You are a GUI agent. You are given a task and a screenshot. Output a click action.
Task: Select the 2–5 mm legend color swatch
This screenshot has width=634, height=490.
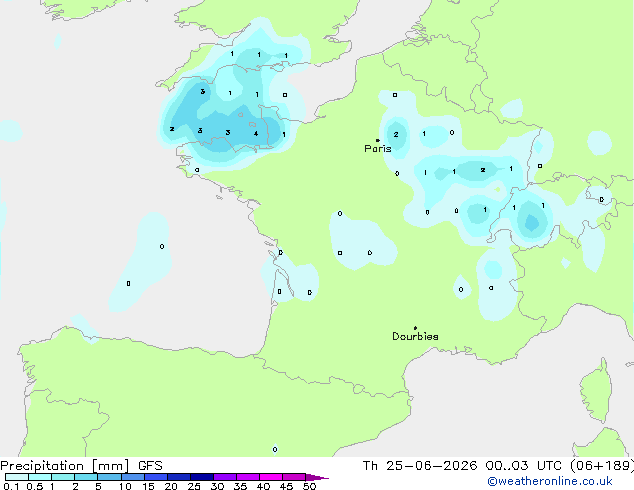[86, 477]
